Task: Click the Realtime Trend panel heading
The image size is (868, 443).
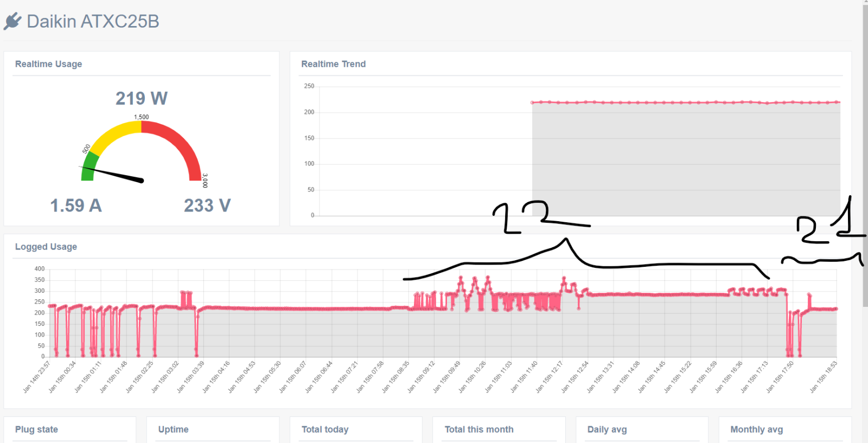Action: click(x=334, y=64)
